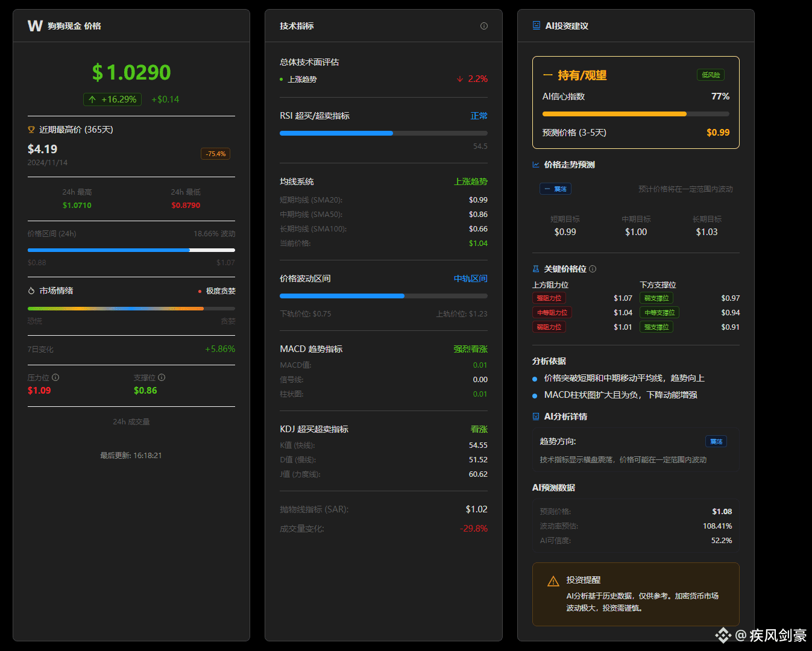Click the -75.4% badge
Screen dimensions: 812x651
click(x=215, y=154)
